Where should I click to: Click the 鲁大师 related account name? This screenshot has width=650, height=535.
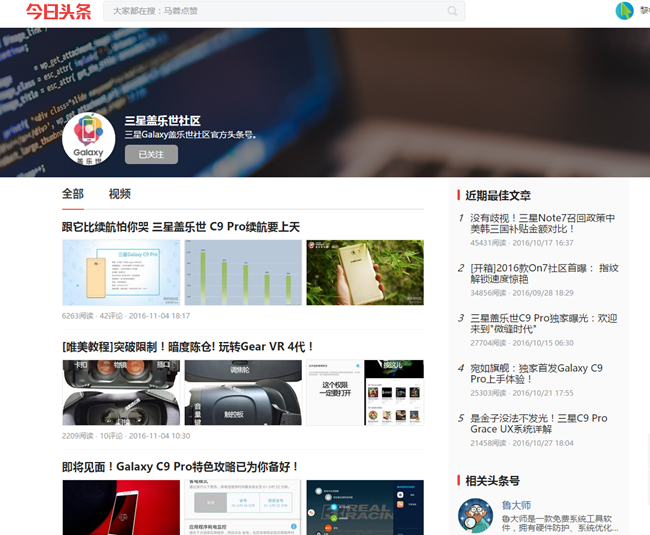coord(517,506)
